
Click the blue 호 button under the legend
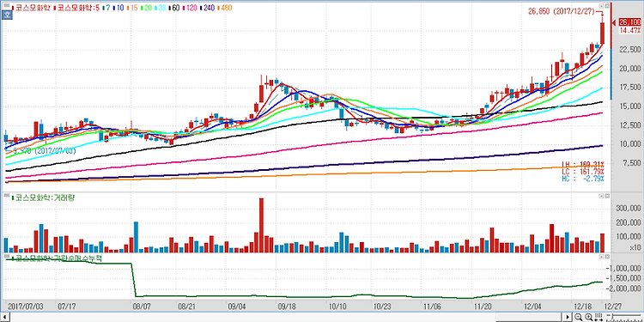point(7,15)
